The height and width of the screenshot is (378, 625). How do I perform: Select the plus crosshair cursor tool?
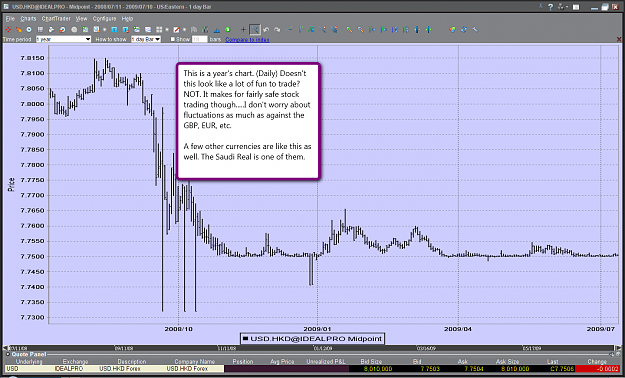(x=243, y=30)
